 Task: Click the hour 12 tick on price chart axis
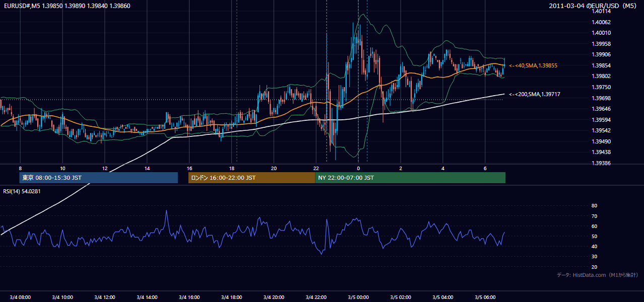[x=105, y=168]
